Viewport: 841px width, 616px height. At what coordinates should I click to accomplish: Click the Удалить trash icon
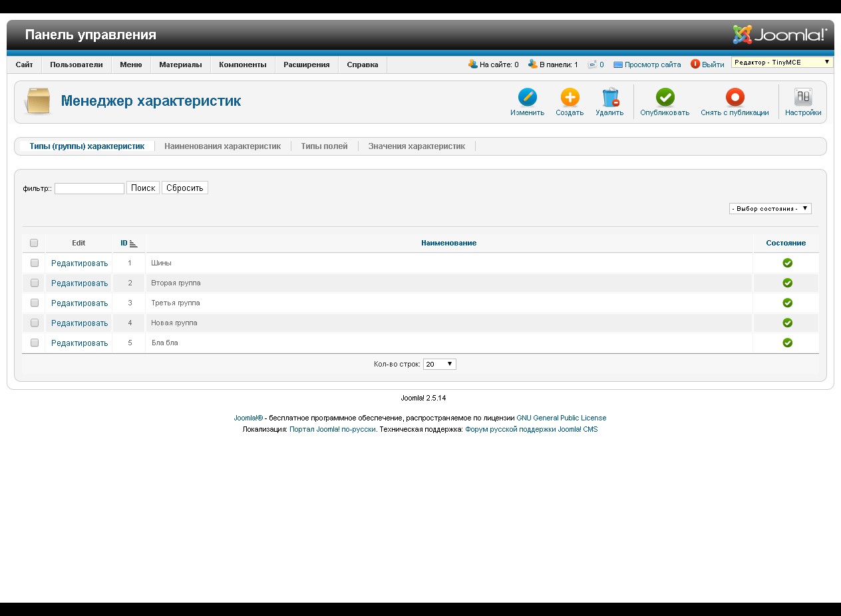point(609,97)
